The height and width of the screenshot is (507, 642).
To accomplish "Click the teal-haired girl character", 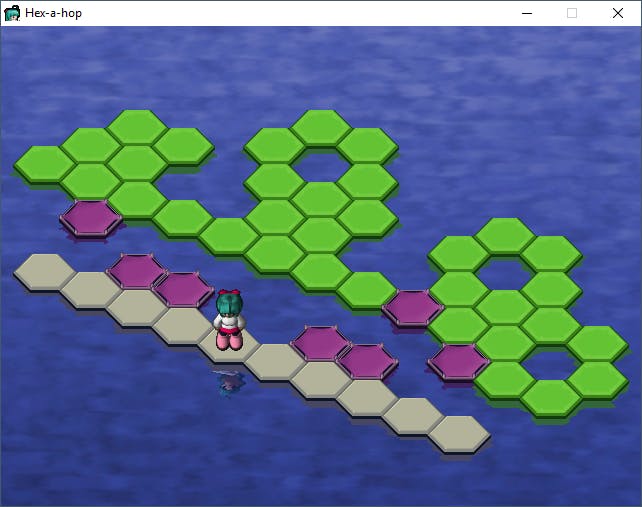I will pyautogui.click(x=229, y=320).
